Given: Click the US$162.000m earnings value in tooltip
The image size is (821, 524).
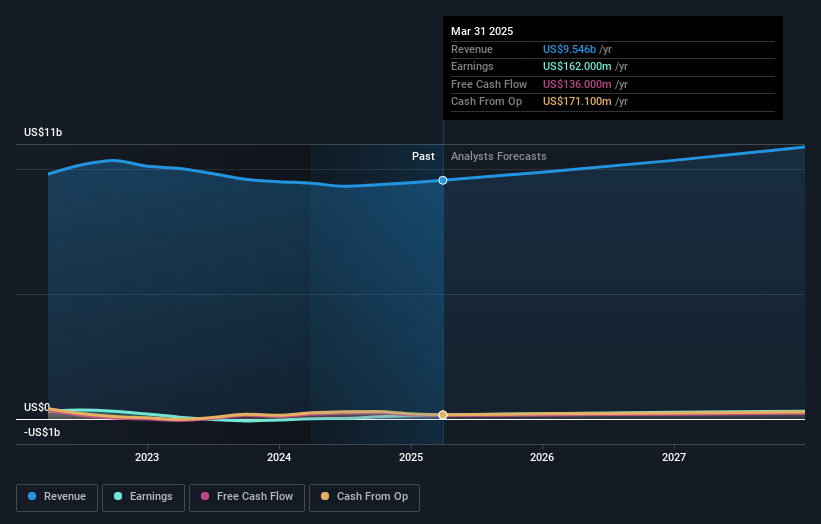Looking at the screenshot, I should pyautogui.click(x=577, y=66).
